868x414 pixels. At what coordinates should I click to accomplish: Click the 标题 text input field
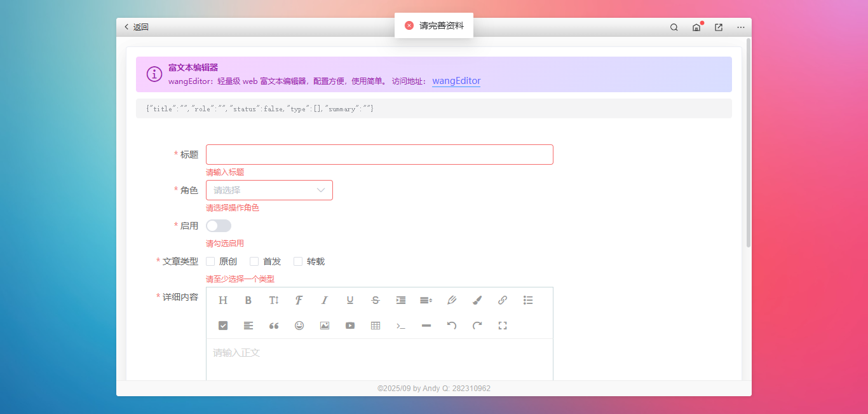tap(379, 155)
